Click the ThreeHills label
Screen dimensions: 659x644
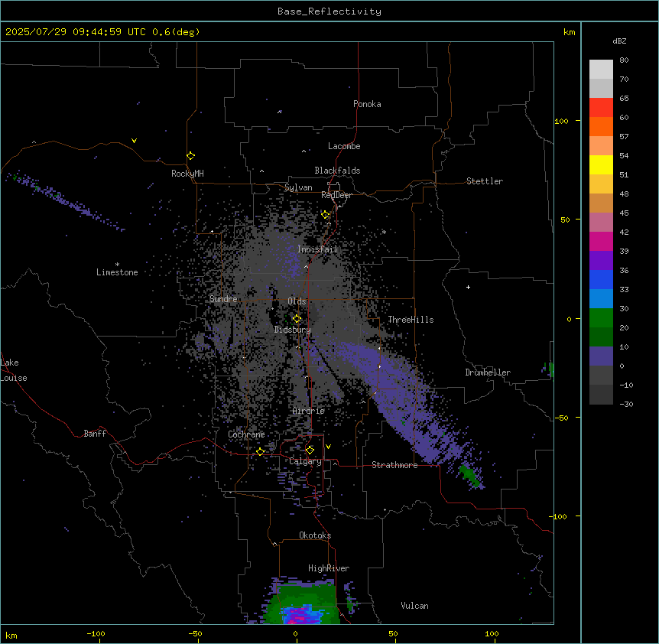(411, 320)
